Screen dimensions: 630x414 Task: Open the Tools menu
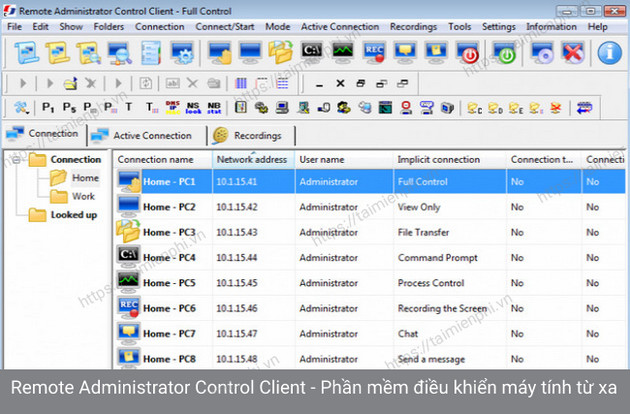click(459, 27)
